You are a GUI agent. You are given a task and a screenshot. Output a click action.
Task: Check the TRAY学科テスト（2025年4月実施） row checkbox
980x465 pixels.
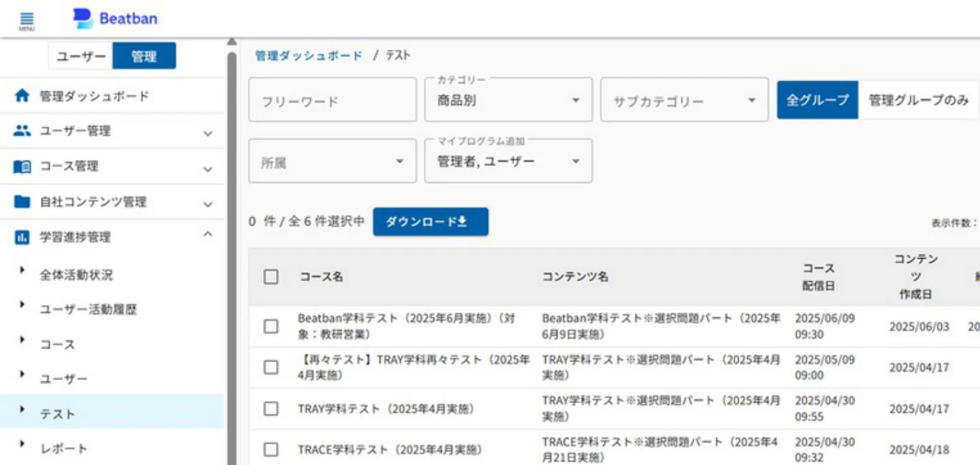point(271,408)
